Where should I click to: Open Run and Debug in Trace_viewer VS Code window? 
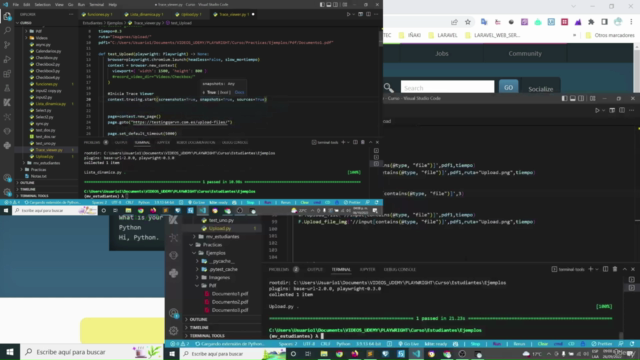[7, 60]
